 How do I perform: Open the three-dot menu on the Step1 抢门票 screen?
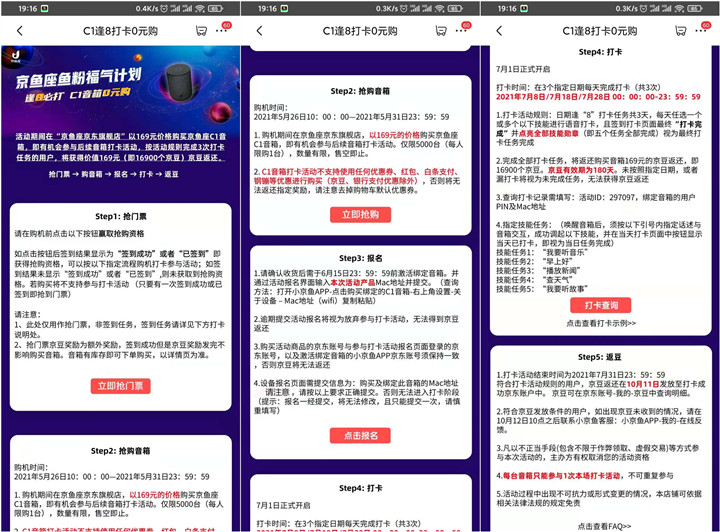[221, 31]
